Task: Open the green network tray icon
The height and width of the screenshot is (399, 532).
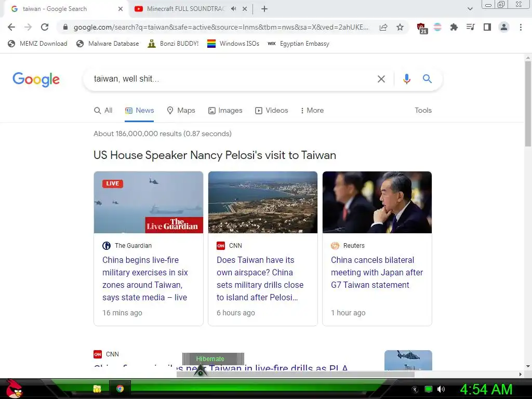Action: tap(429, 389)
